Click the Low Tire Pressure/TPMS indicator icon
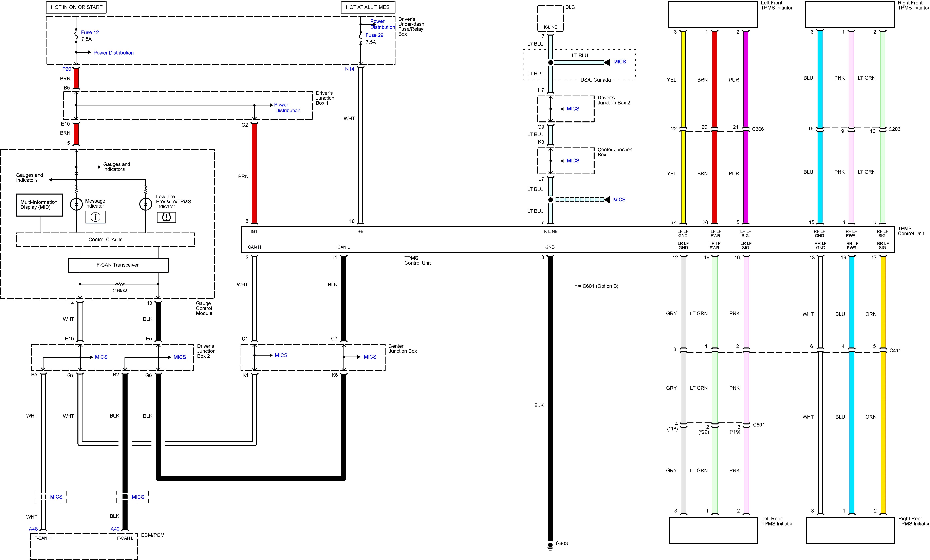 pos(166,217)
